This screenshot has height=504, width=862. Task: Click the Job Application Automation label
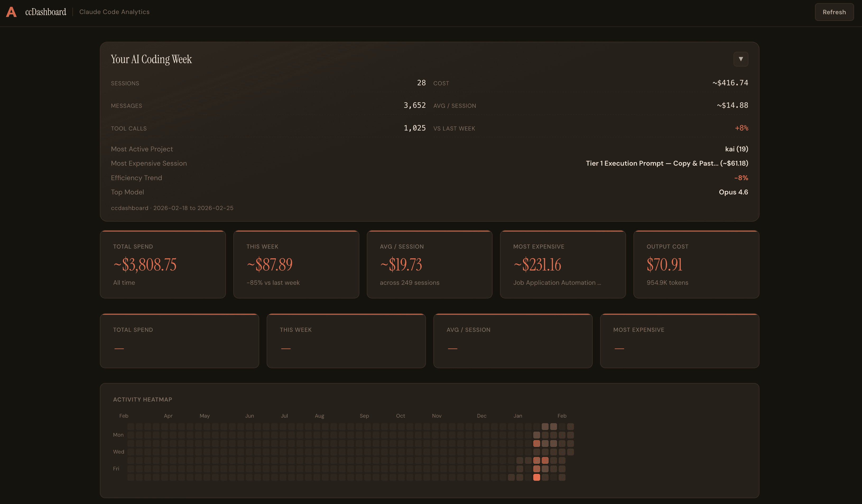click(x=557, y=283)
